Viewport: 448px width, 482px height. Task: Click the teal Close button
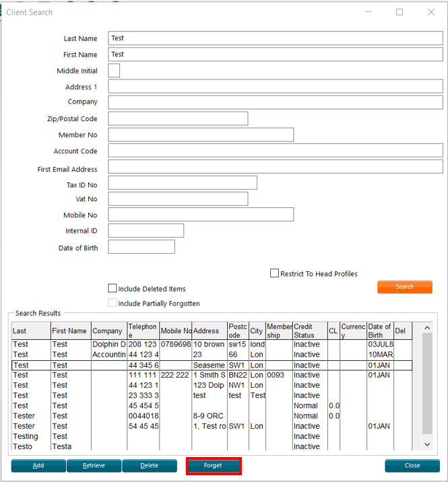412,466
